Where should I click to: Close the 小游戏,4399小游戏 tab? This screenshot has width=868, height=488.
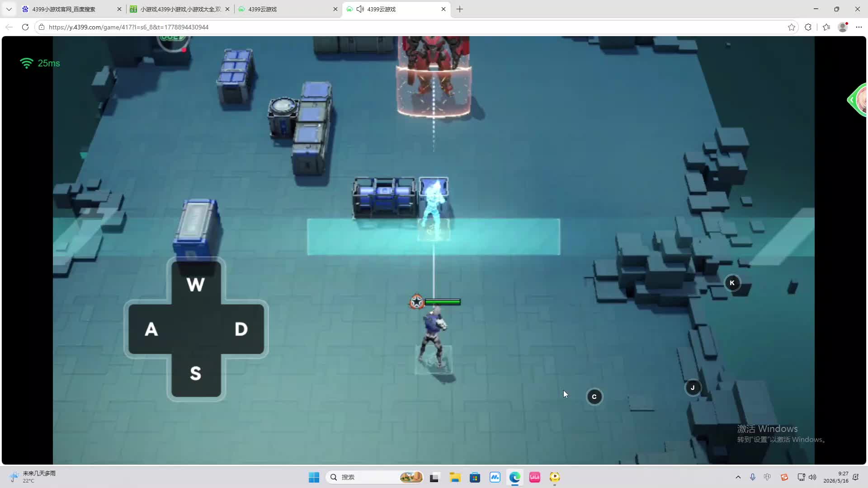point(227,9)
